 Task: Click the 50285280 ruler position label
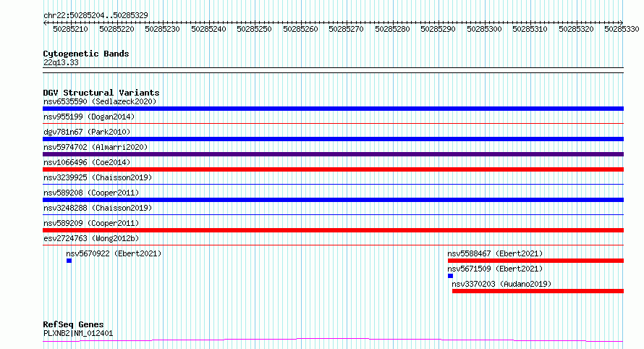[x=393, y=29]
